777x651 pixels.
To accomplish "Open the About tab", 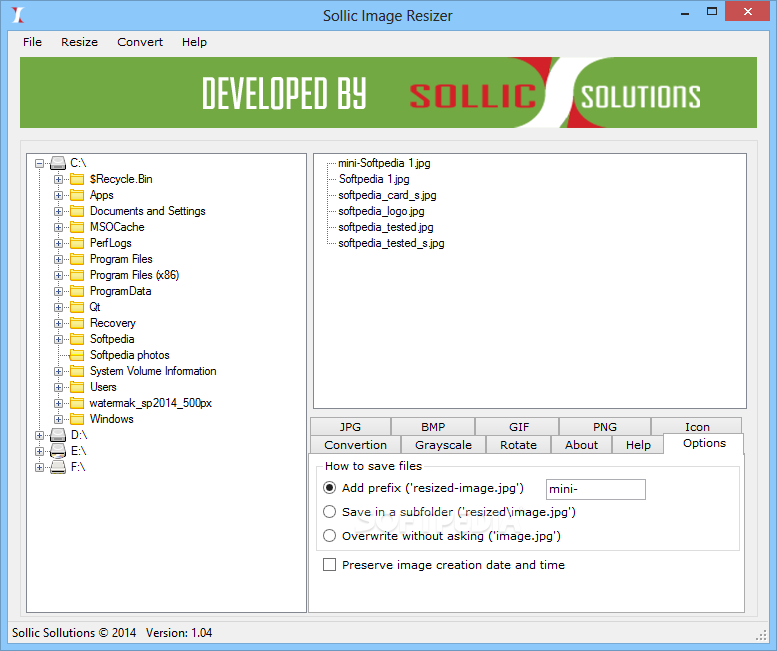I will 581,445.
